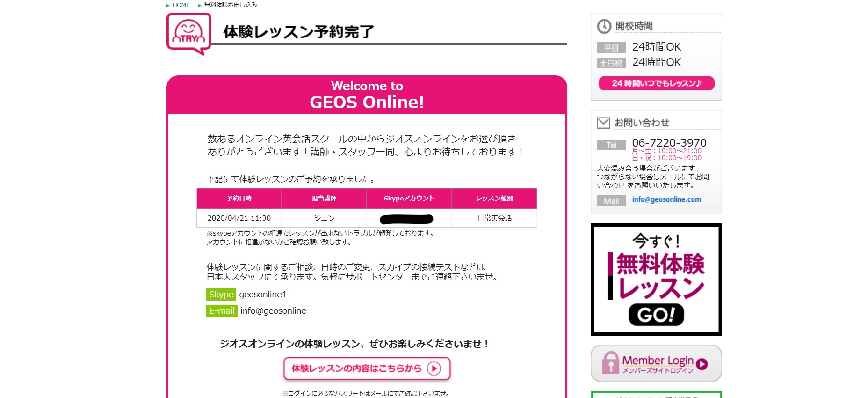This screenshot has width=868, height=398.
Task: Open the 無料体験お申し込み breadcrumb
Action: (x=231, y=5)
